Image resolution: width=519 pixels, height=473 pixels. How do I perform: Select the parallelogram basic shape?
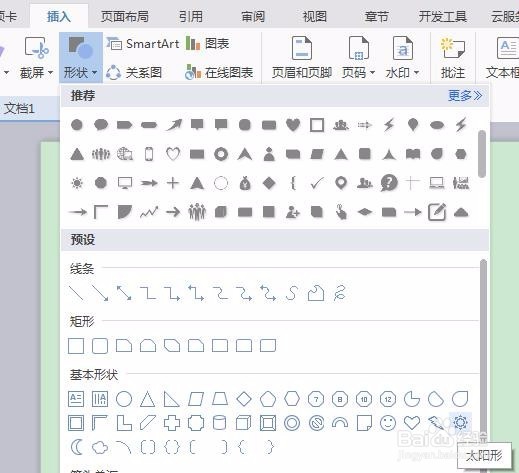[196, 399]
